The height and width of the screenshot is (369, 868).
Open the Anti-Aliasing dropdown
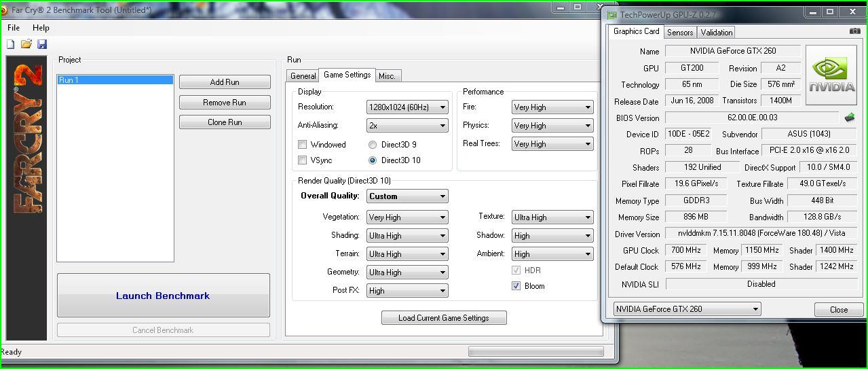(x=407, y=126)
